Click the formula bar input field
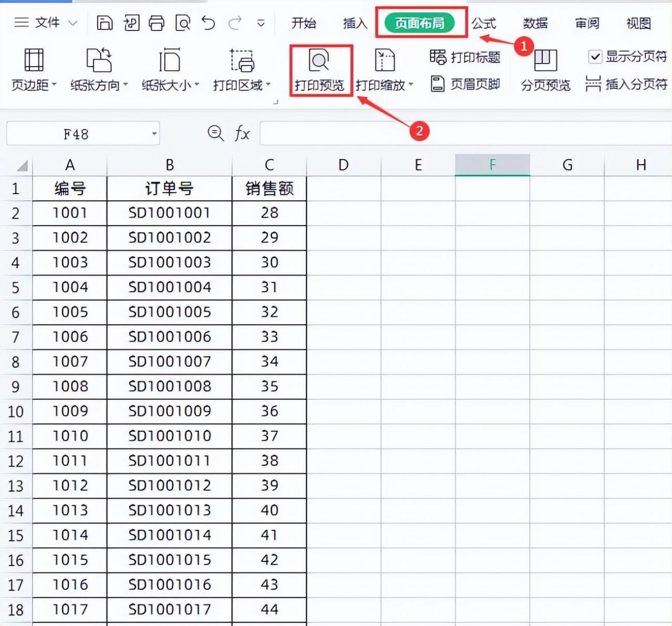The image size is (672, 626). [x=466, y=134]
